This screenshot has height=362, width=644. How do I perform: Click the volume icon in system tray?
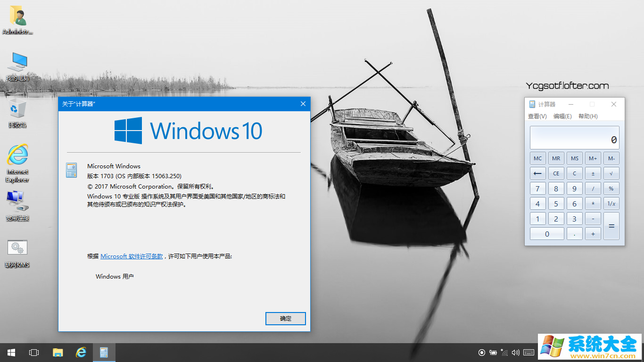pos(516,353)
